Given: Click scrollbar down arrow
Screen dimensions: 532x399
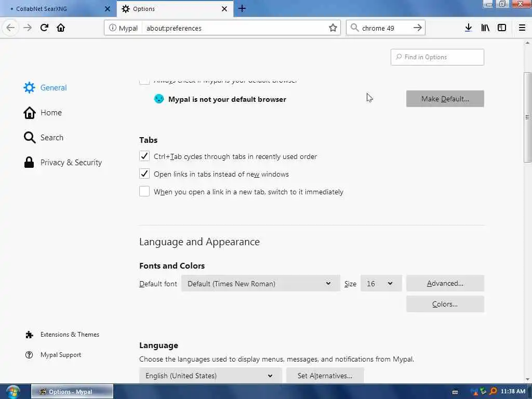Looking at the screenshot, I should [527, 379].
